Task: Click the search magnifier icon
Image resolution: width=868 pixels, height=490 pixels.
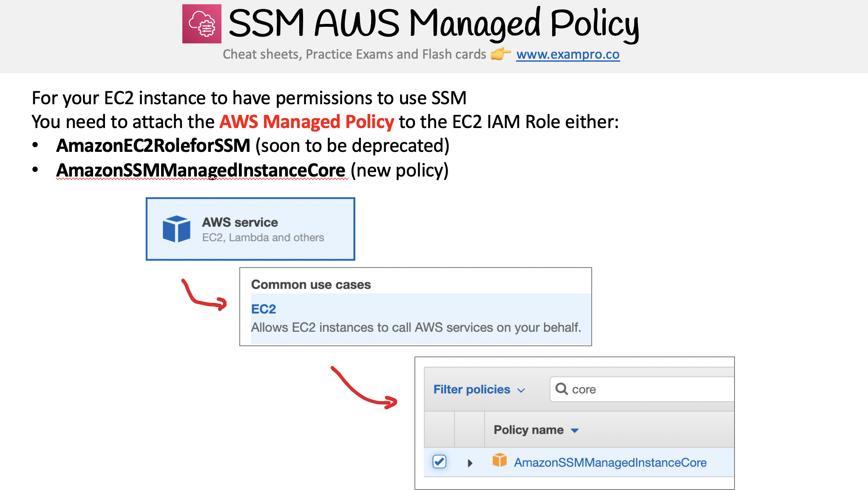Action: click(x=562, y=389)
